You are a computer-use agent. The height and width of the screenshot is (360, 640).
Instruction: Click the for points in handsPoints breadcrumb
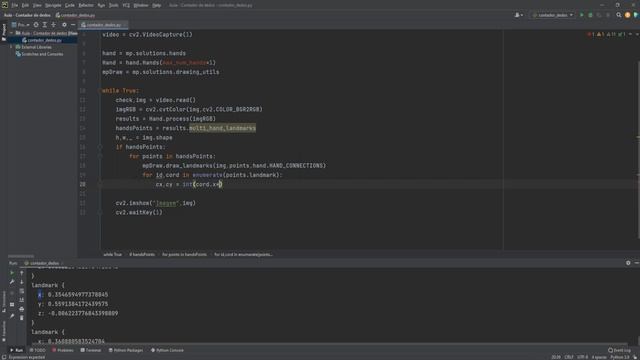(x=184, y=254)
